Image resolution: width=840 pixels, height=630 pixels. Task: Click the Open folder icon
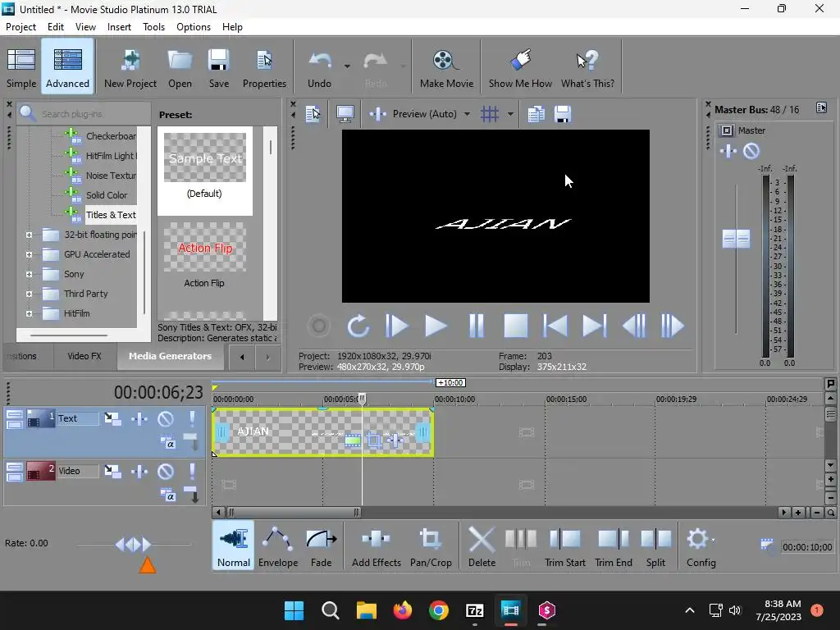180,69
